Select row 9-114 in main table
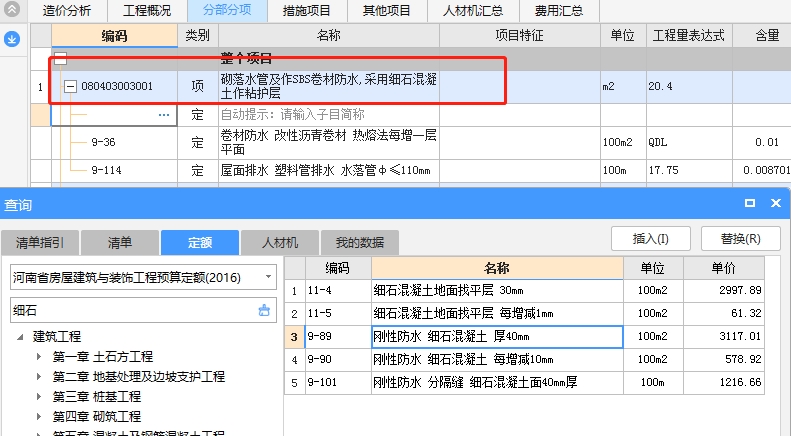The height and width of the screenshot is (436, 791). pos(106,171)
